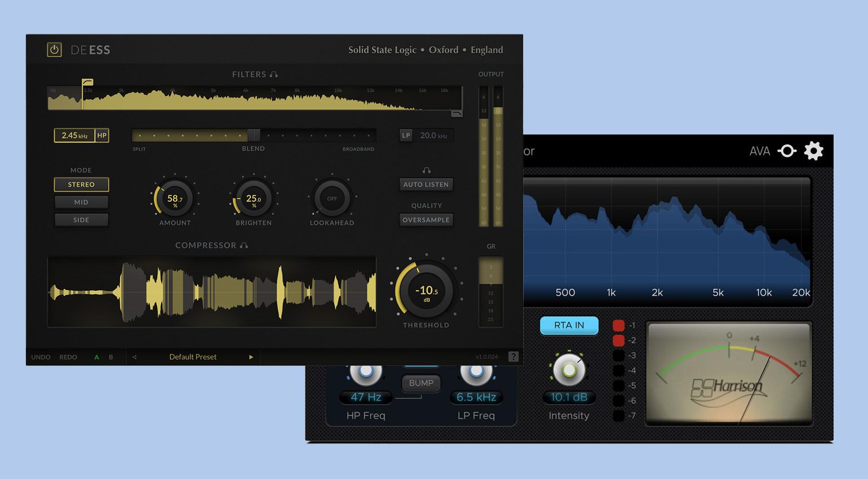Image resolution: width=868 pixels, height=479 pixels.
Task: Select MID mode
Action: [81, 202]
